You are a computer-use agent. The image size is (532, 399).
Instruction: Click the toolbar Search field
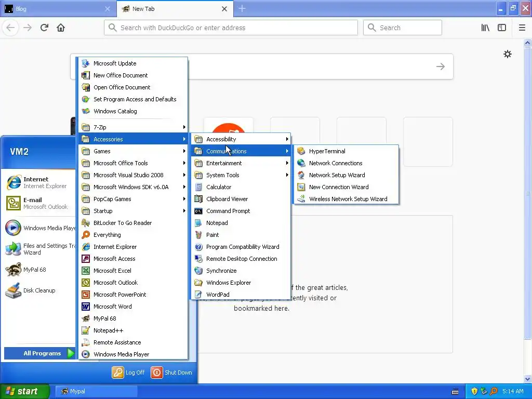click(x=403, y=28)
